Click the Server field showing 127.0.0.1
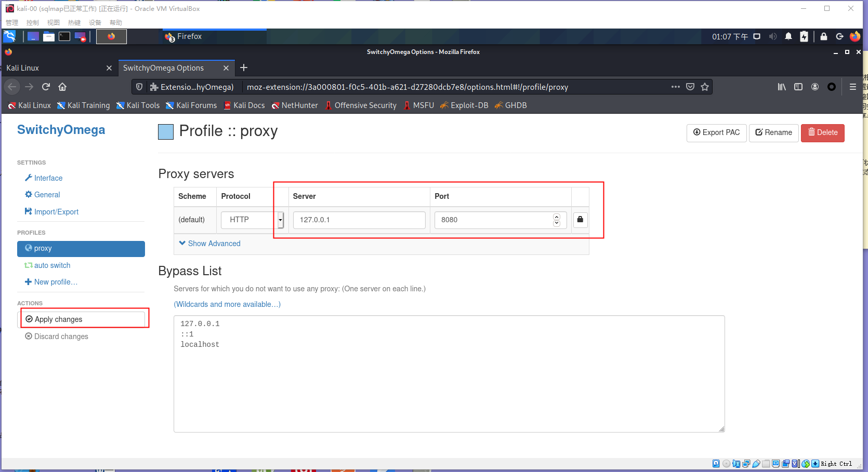This screenshot has width=868, height=472. click(359, 220)
